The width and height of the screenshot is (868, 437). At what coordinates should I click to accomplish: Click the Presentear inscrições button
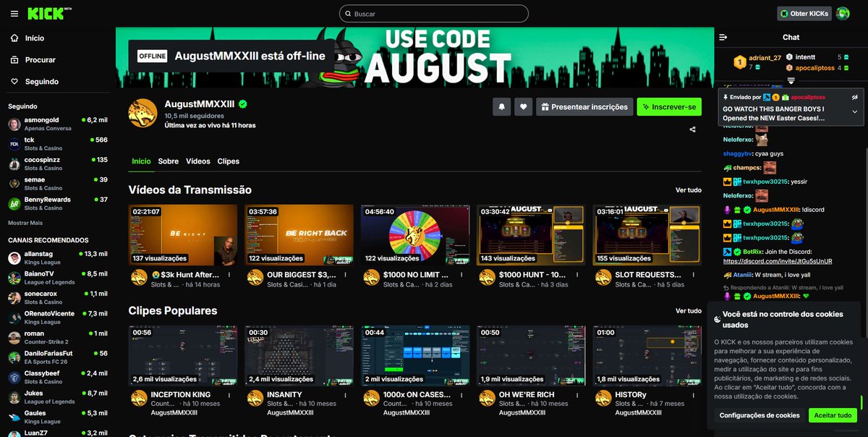point(584,107)
